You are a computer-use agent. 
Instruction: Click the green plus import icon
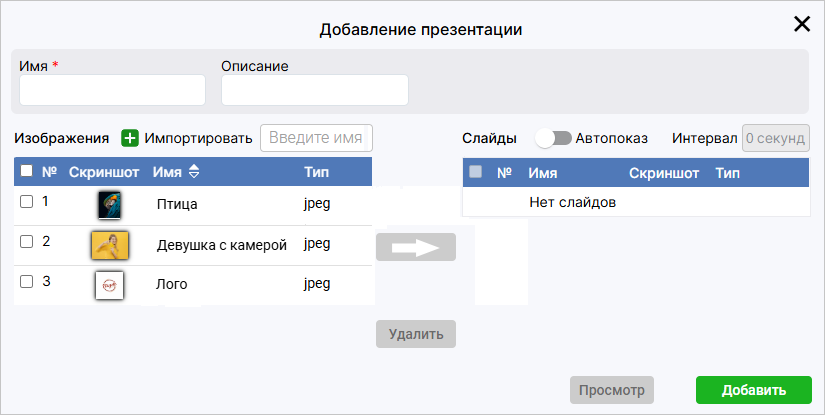click(x=129, y=138)
